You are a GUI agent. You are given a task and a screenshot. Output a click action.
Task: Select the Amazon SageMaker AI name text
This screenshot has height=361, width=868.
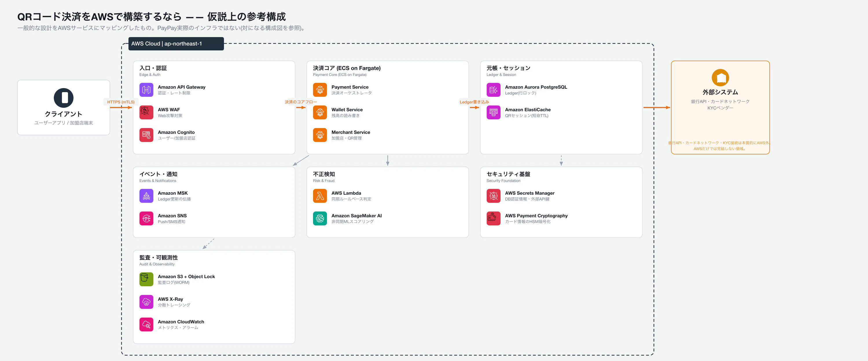[x=356, y=216]
